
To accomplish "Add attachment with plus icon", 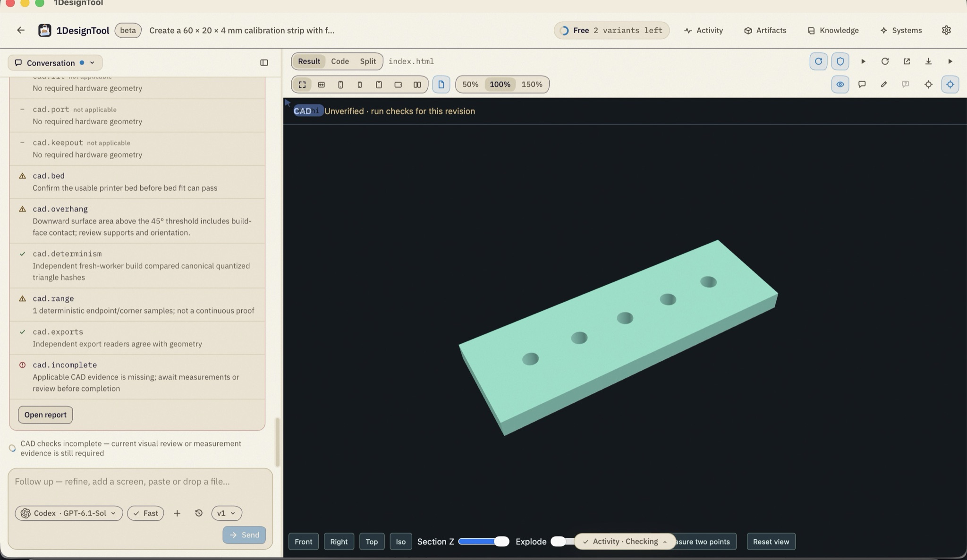I will click(x=177, y=513).
